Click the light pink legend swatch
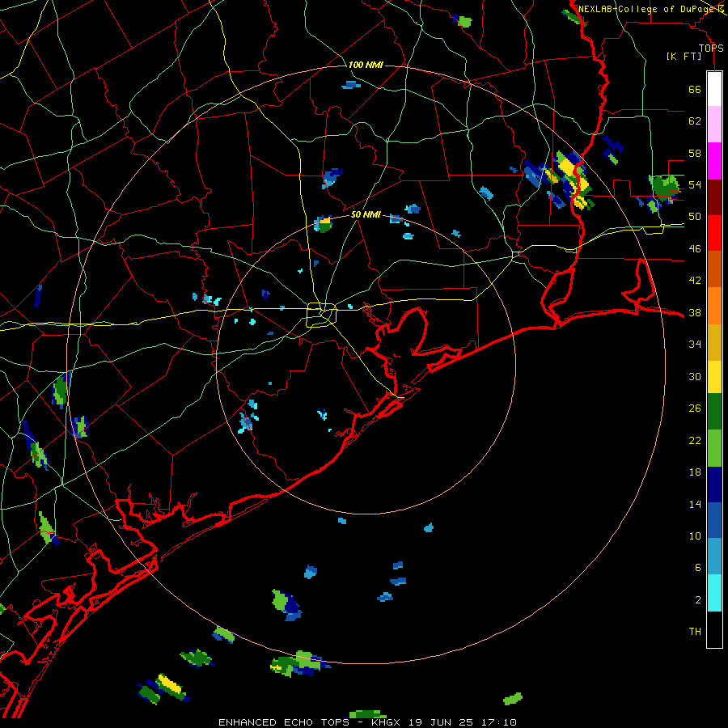The height and width of the screenshot is (728, 728). (x=714, y=125)
